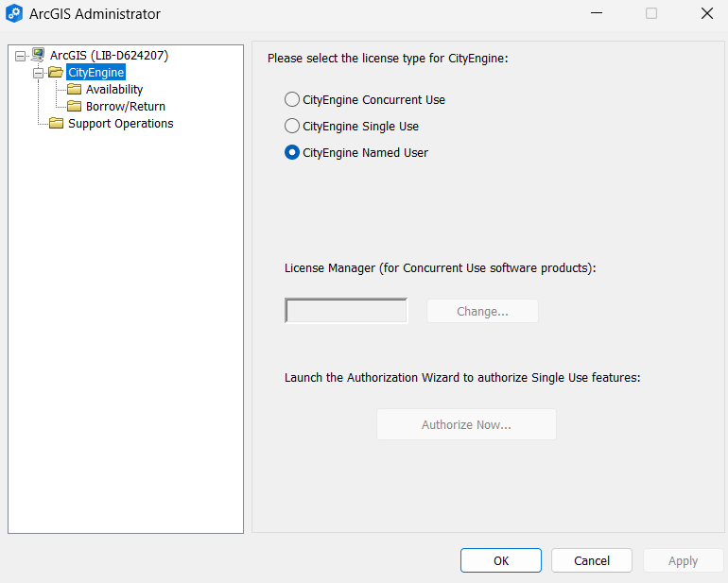Click the open folder icon next to CityEngine
This screenshot has width=728, height=583.
[x=56, y=73]
